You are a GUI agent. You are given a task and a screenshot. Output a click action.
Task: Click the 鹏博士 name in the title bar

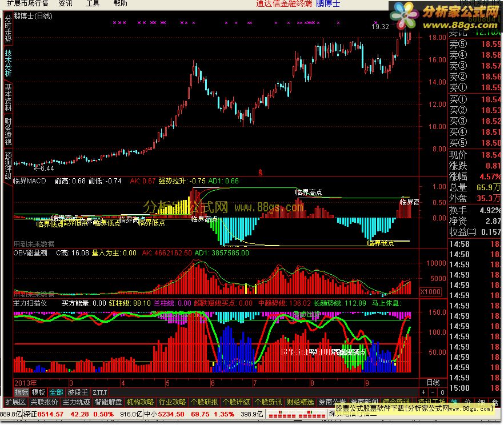tap(328, 3)
